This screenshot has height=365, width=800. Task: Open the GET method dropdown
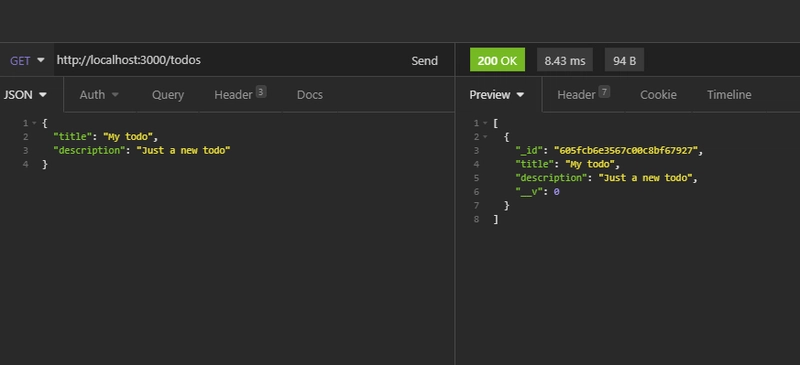27,61
